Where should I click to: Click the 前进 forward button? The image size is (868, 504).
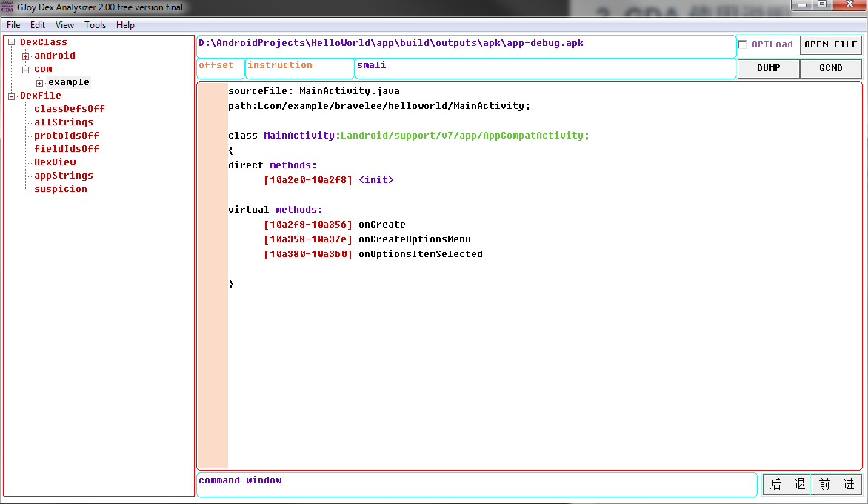pos(836,485)
